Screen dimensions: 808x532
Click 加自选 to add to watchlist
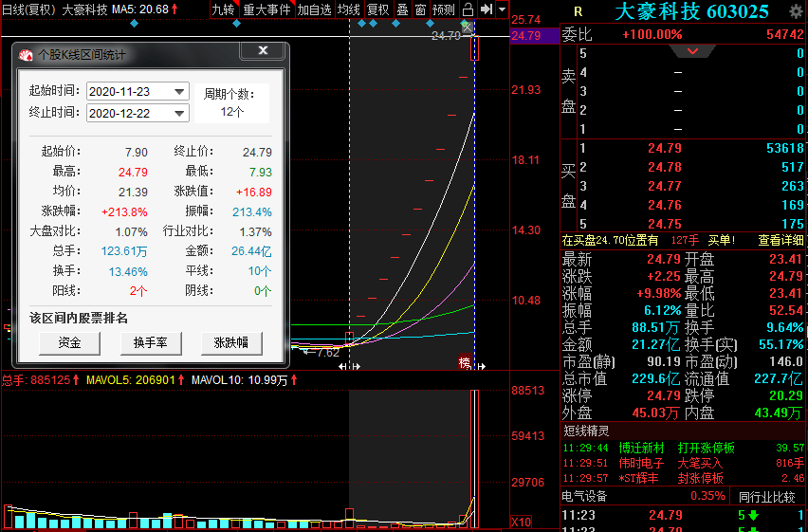tap(314, 9)
